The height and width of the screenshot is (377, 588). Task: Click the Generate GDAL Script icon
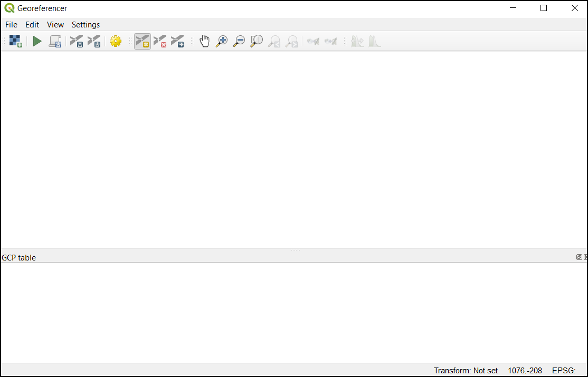pyautogui.click(x=55, y=41)
